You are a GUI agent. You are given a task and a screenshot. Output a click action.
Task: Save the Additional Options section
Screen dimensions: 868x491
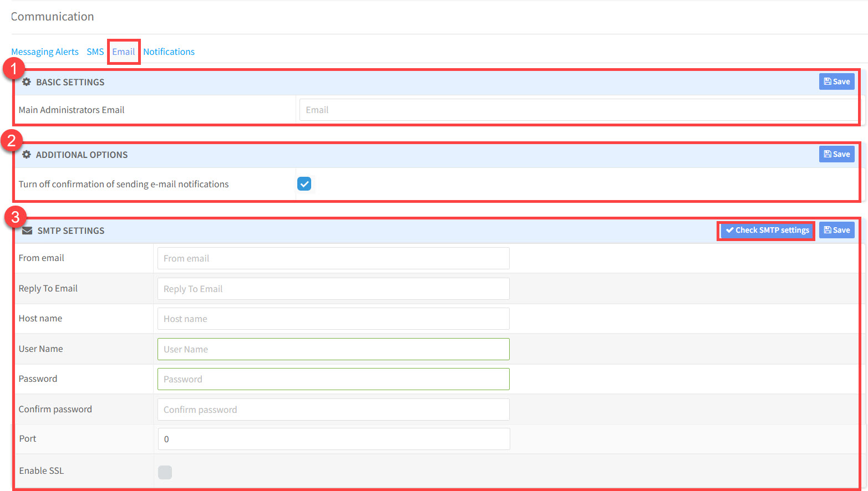click(836, 154)
